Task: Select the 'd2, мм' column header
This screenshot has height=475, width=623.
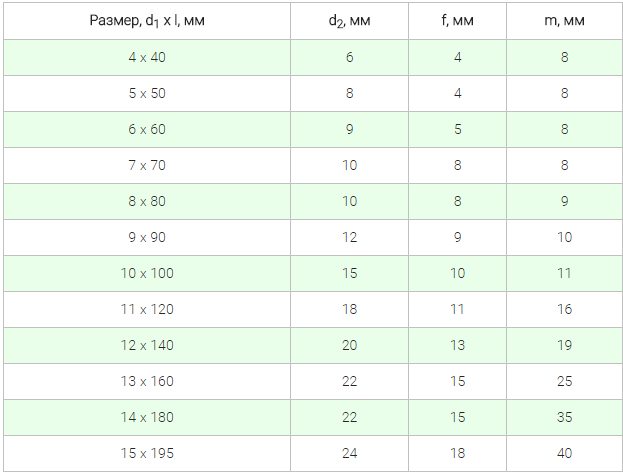Action: pyautogui.click(x=349, y=21)
